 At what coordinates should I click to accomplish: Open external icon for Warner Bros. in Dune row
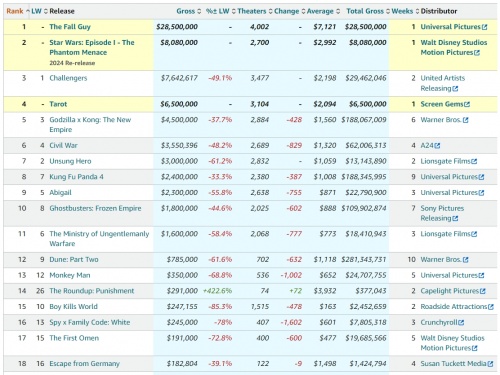[x=466, y=260]
